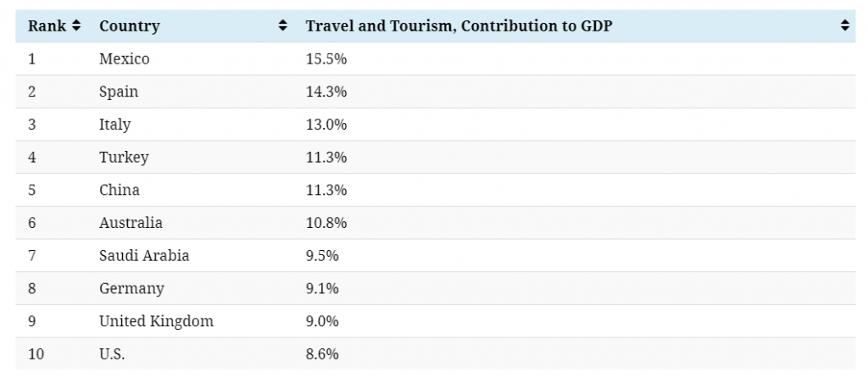Select the Germany country cell
The image size is (868, 378).
(x=131, y=288)
